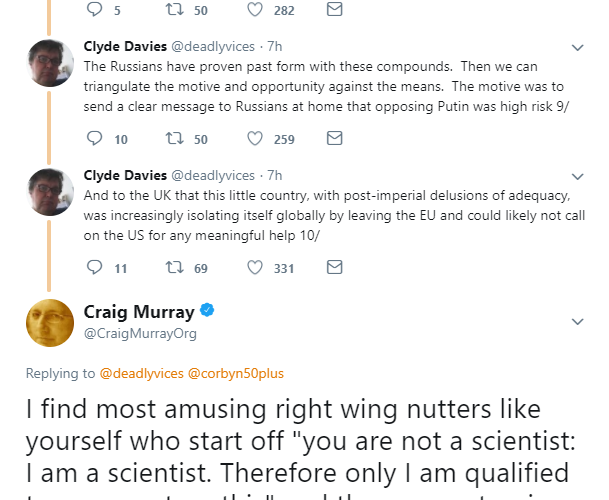Click envelope icon on the 10/ tweet
Image resolution: width=609 pixels, height=500 pixels.
point(335,267)
